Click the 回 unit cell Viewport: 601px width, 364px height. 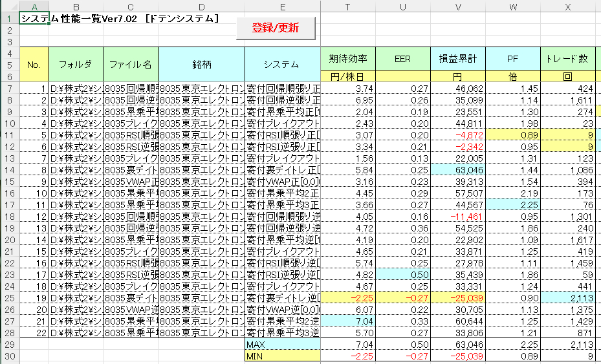coord(567,76)
